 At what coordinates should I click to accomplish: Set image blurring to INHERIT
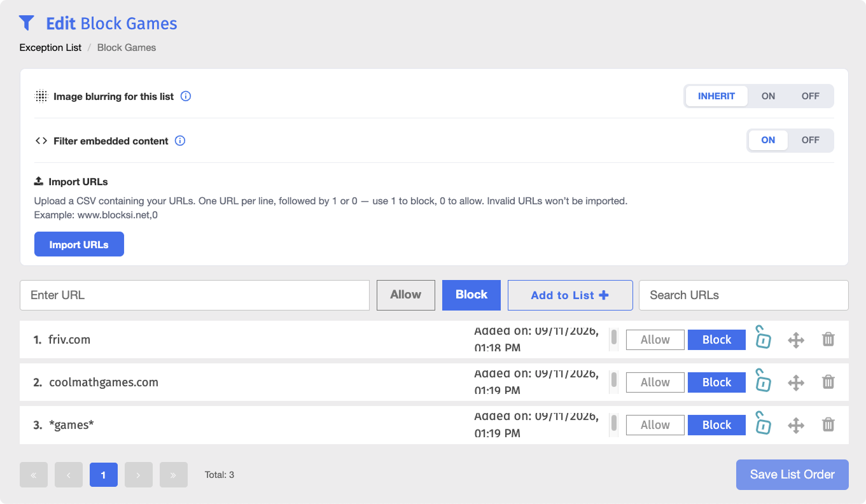click(716, 96)
